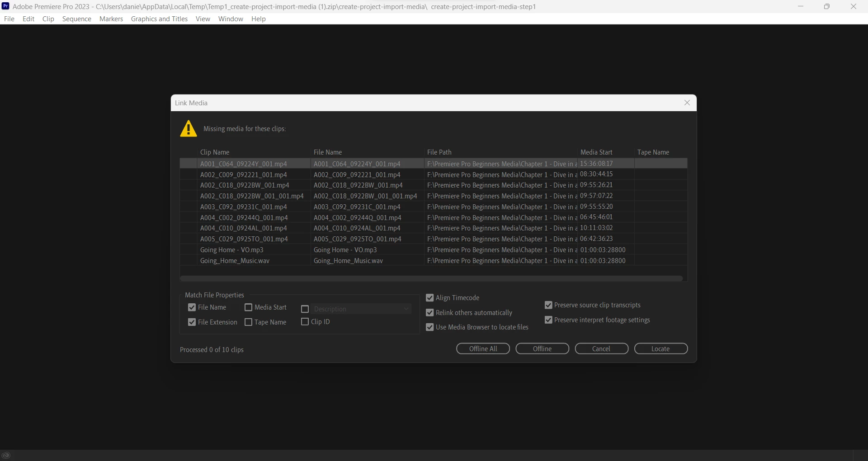
Task: Toggle the Align Timecode checkbox
Action: [429, 298]
